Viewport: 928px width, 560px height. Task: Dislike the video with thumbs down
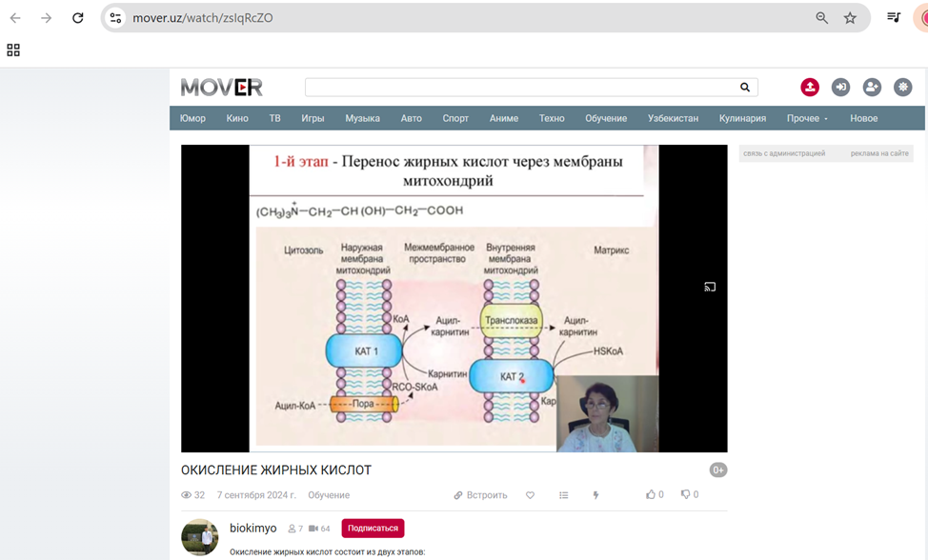click(x=685, y=494)
